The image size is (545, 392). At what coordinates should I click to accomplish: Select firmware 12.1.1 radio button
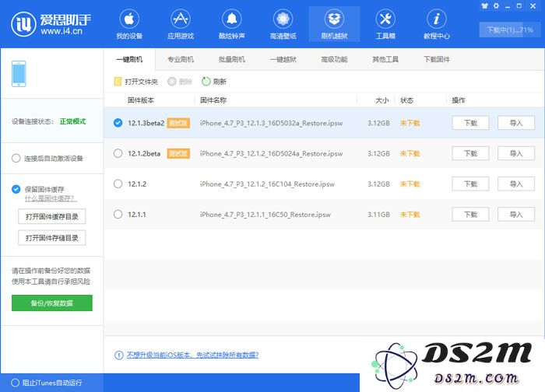pos(118,214)
